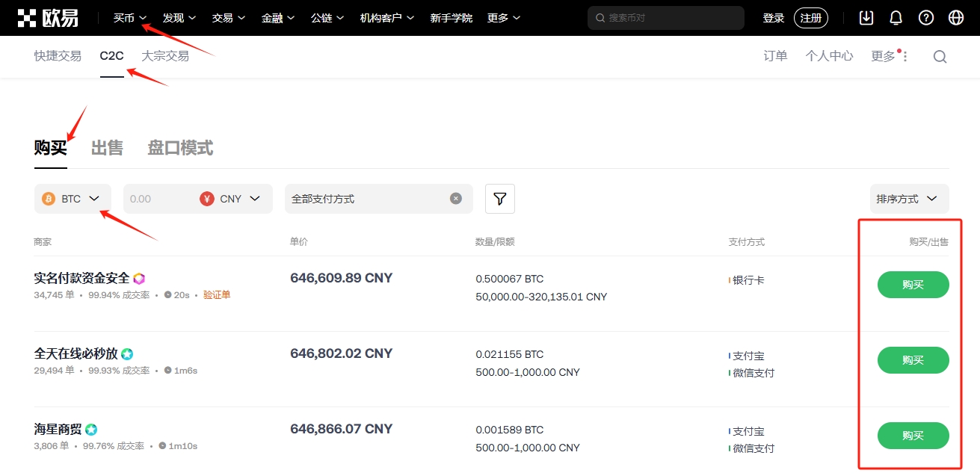The image size is (980, 476).
Task: Open the 排序方式 sorting dropdown
Action: [908, 198]
